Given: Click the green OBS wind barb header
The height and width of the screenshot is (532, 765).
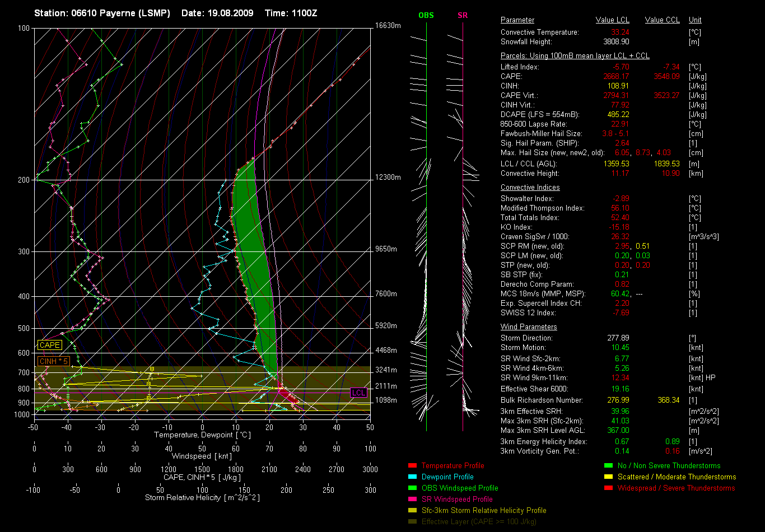Looking at the screenshot, I should point(426,16).
